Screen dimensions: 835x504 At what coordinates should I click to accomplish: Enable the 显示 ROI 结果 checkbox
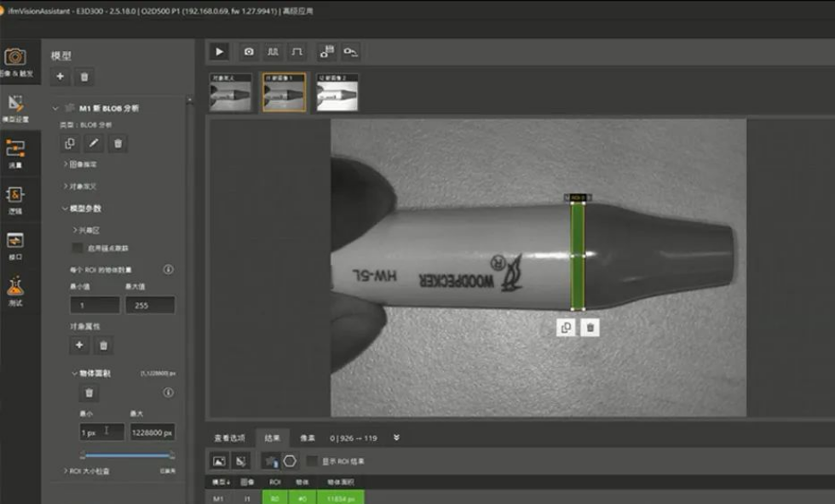(313, 461)
